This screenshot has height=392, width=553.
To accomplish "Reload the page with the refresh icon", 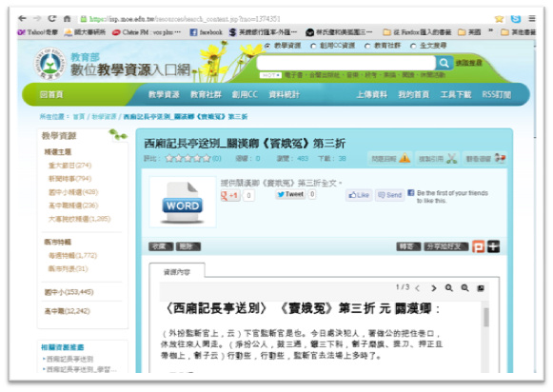I will (52, 18).
